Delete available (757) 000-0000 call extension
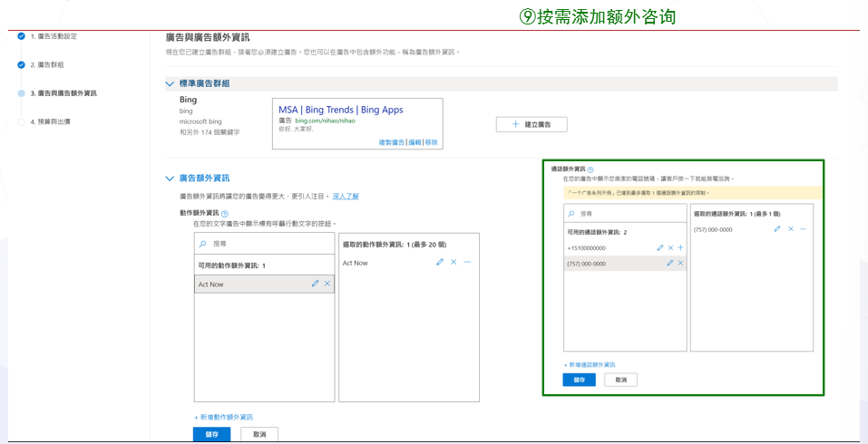The width and height of the screenshot is (868, 444). coord(680,263)
